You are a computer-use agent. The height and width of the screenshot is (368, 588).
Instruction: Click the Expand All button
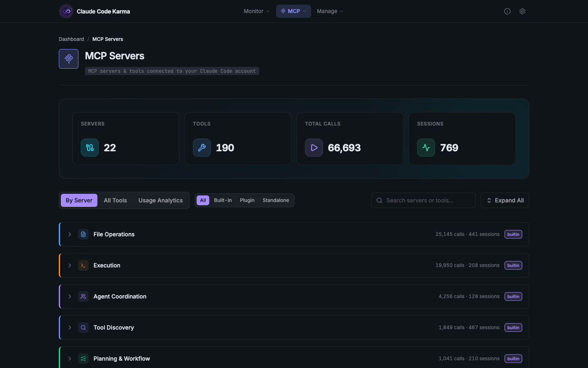(x=505, y=200)
